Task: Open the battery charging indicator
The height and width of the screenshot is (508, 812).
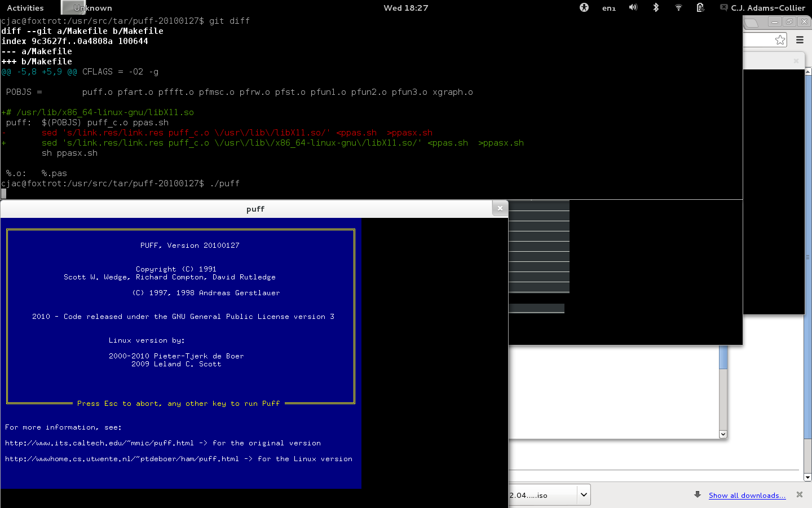Action: pyautogui.click(x=700, y=7)
